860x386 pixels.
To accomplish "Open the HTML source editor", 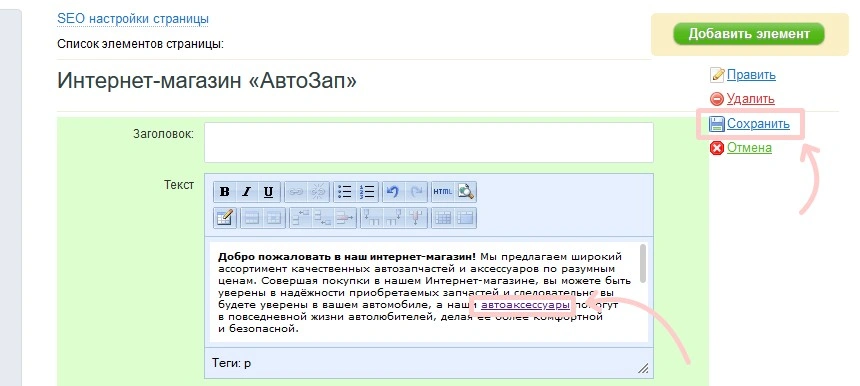I will (x=443, y=192).
